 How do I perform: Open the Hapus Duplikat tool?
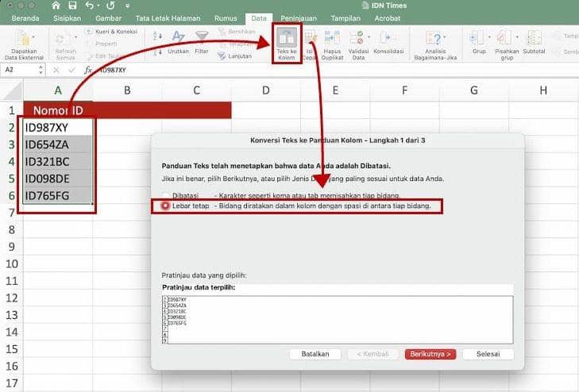(x=332, y=38)
